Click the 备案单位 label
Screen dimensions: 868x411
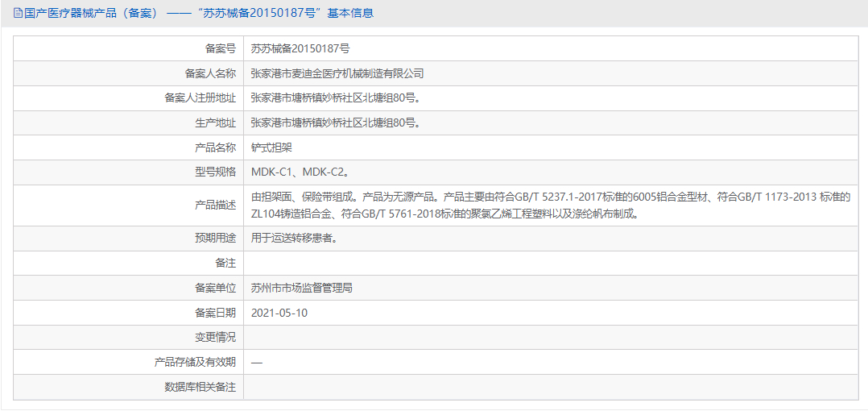[216, 288]
